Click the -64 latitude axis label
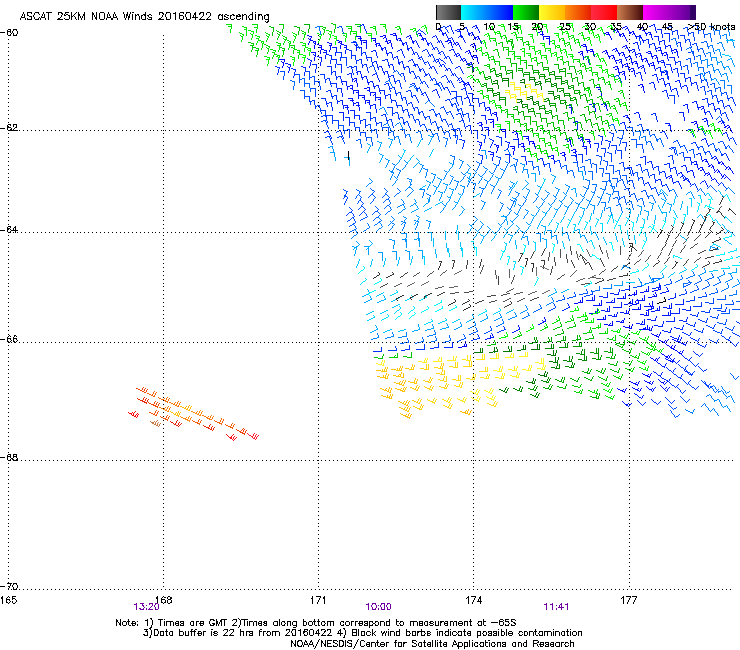The width and height of the screenshot is (740, 650). coord(9,230)
